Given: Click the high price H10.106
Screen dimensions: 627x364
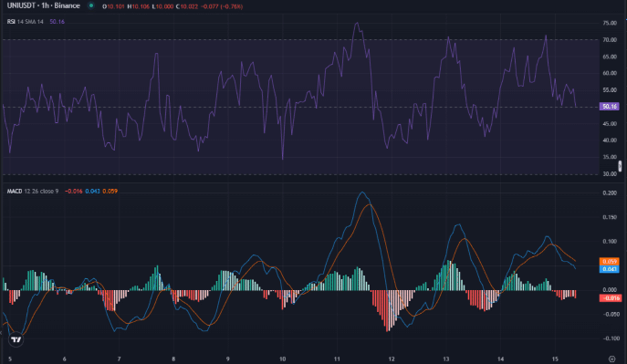Looking at the screenshot, I should (139, 6).
